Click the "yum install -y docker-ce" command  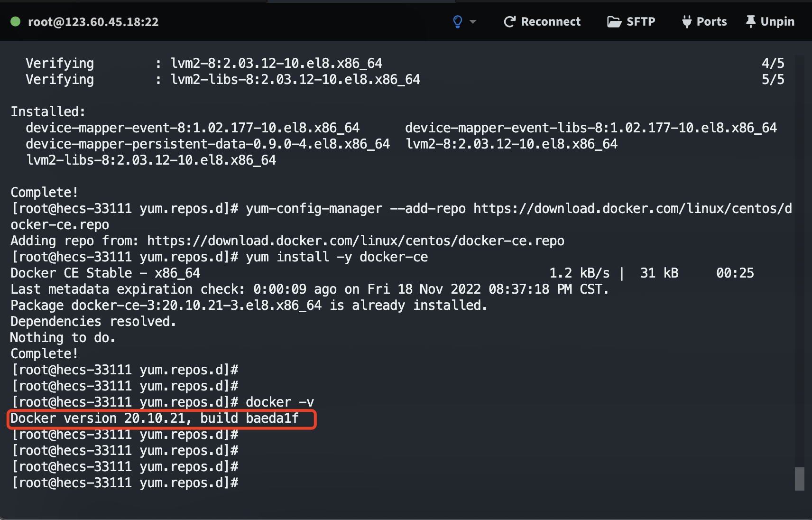pos(336,257)
